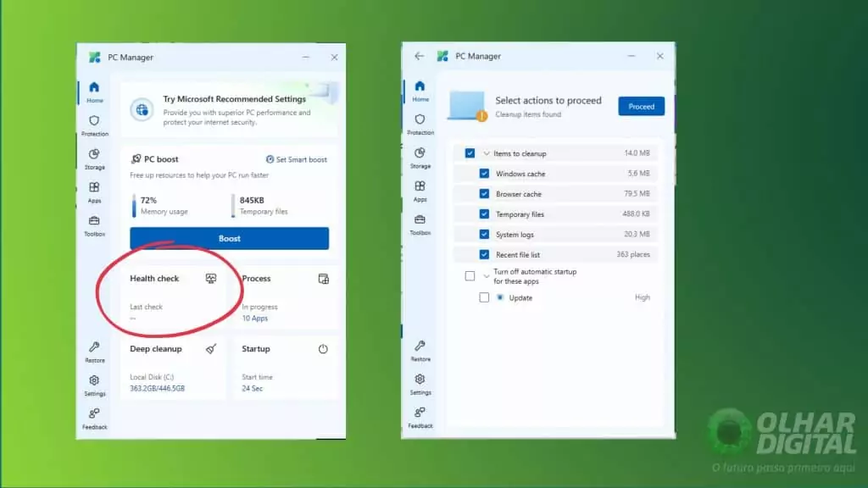
Task: Open Try Microsoft Recommended Settings banner
Action: pyautogui.click(x=229, y=109)
